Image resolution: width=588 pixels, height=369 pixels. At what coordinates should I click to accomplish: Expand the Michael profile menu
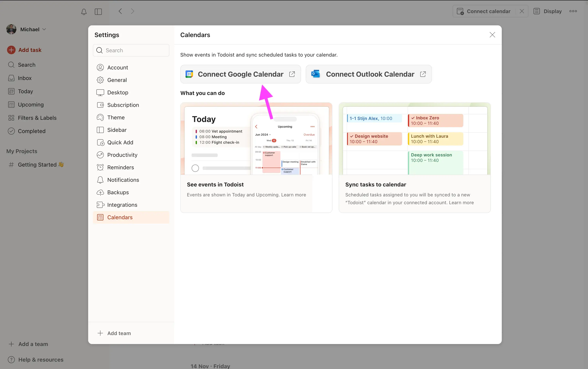pyautogui.click(x=30, y=29)
